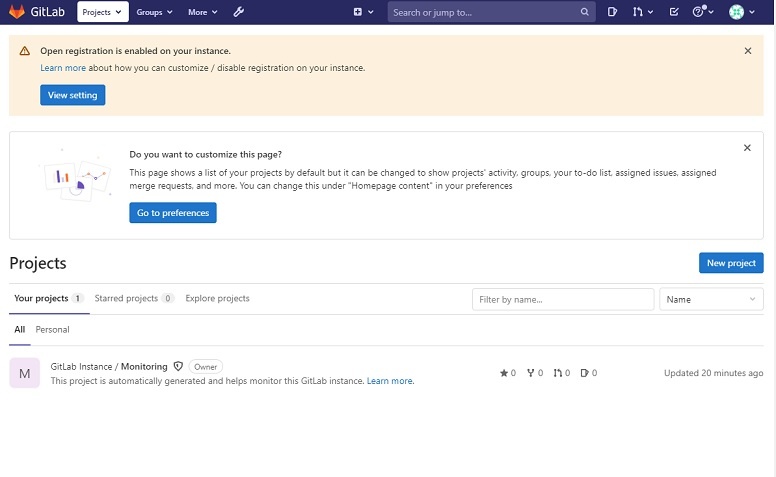Open the Merge requests navbar dropdown
This screenshot has width=776, height=477.
(x=642, y=12)
